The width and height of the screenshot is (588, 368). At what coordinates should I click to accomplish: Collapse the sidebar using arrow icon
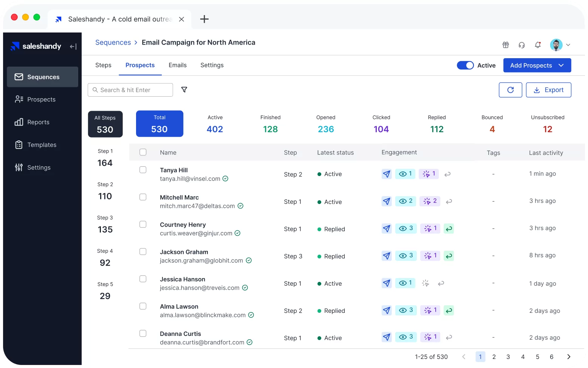[73, 46]
